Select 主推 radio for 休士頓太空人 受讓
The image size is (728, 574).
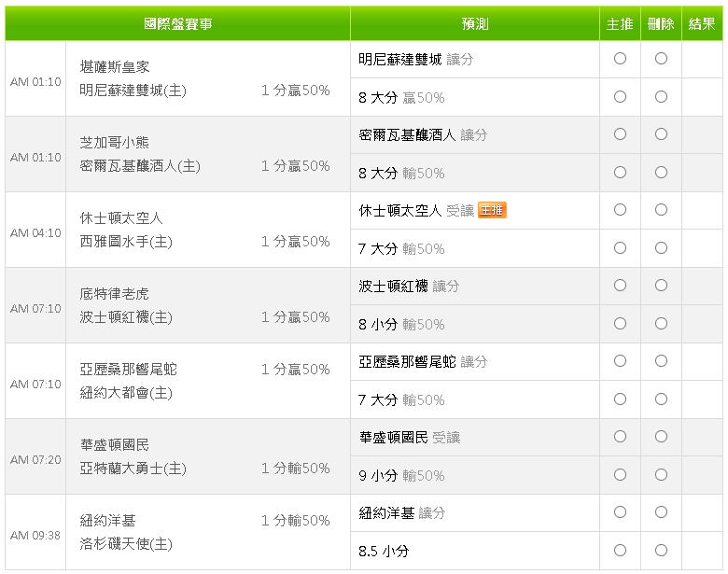point(620,210)
